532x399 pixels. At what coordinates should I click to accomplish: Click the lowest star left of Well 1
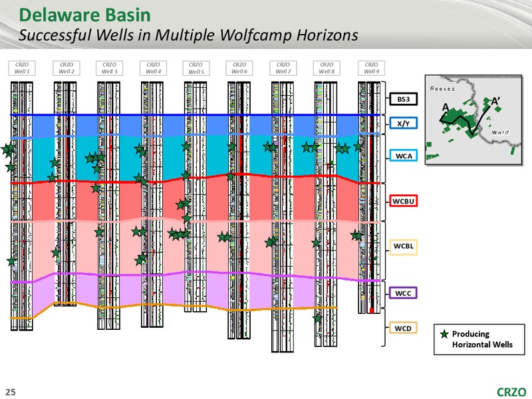pyautogui.click(x=11, y=261)
